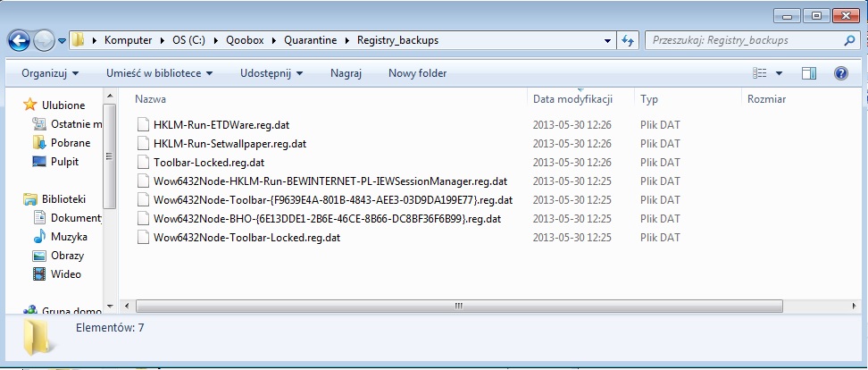Click navigation pane scroll down arrow
The image size is (868, 370).
(x=110, y=306)
